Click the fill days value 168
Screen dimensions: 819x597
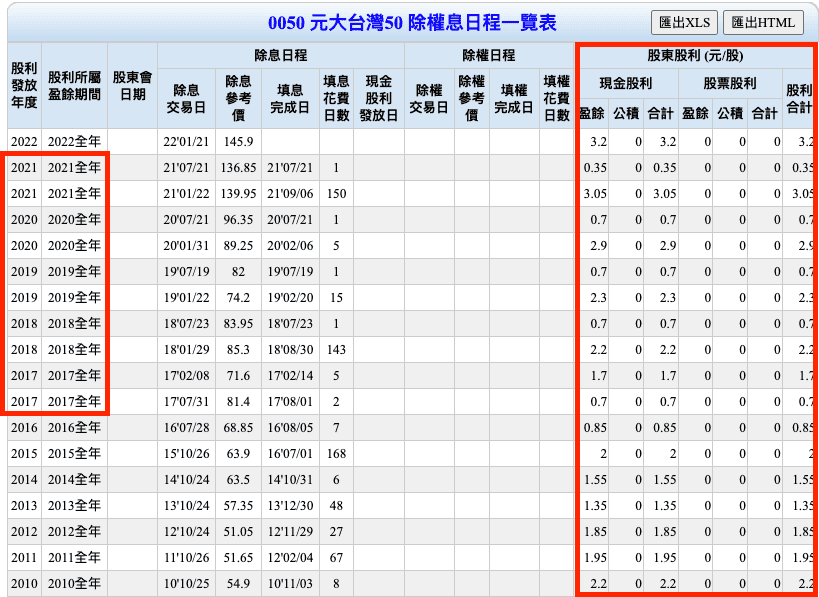pos(336,453)
